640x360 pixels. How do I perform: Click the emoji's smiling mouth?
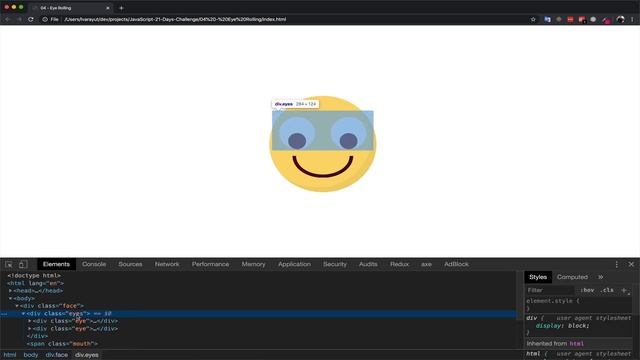[x=322, y=167]
